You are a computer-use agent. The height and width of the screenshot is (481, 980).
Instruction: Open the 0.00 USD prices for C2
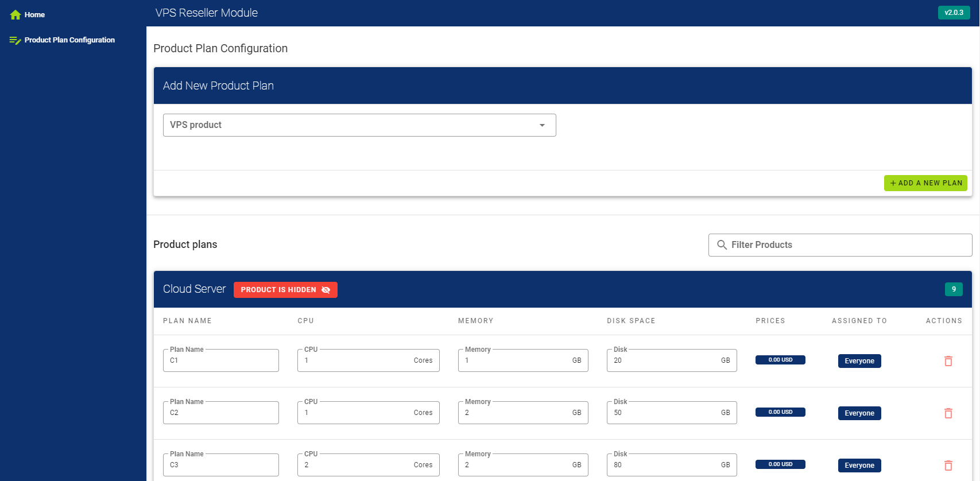[x=780, y=412]
